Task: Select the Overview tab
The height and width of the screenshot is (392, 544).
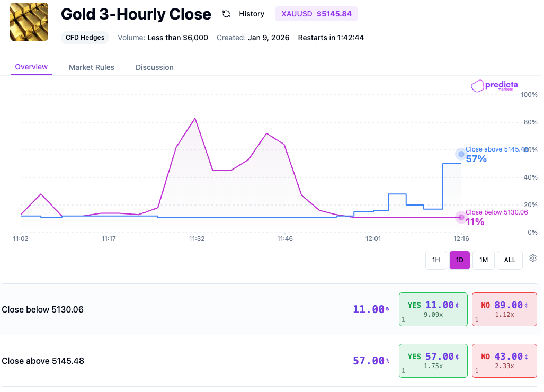Action: pos(31,67)
